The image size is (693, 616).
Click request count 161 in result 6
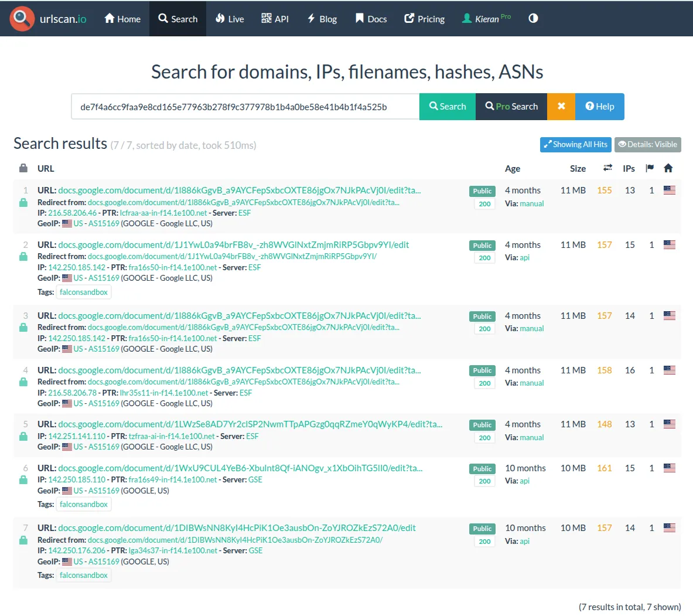(x=604, y=468)
